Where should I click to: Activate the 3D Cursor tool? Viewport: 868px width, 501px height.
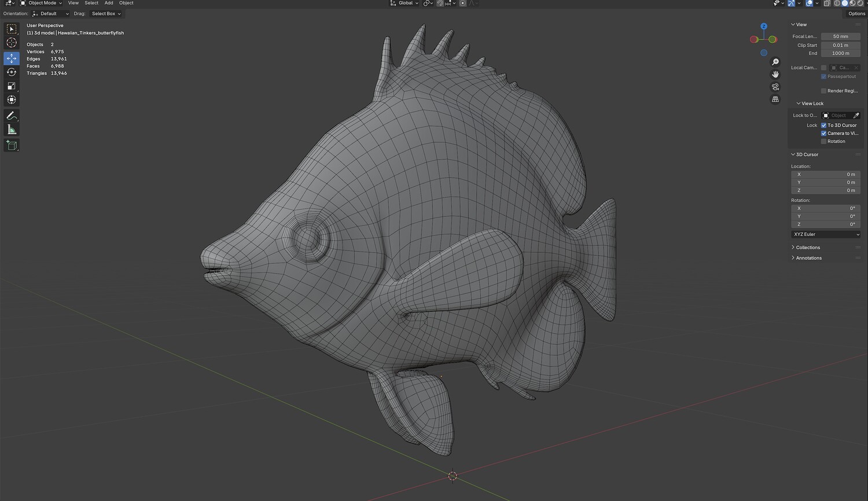pos(12,43)
